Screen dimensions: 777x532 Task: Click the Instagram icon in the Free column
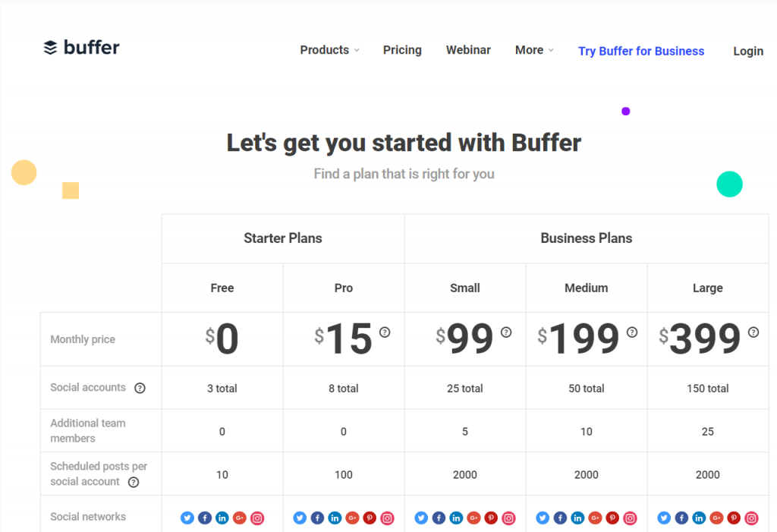point(257,518)
